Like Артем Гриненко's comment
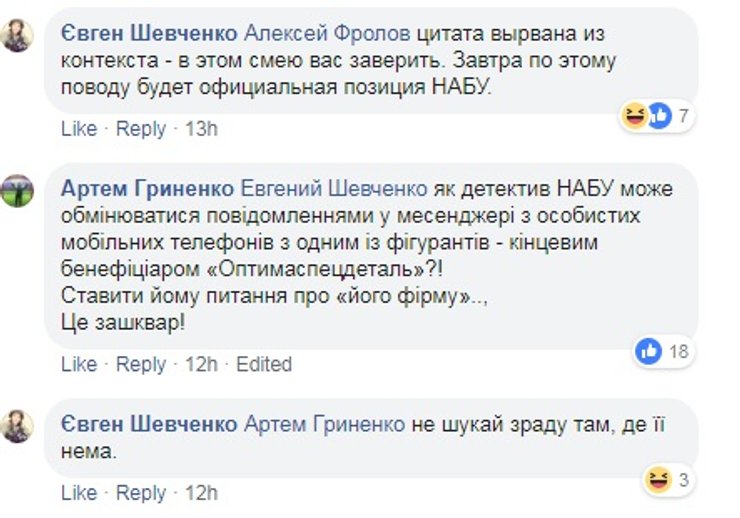Viewport: 740px width, 518px height. click(79, 364)
